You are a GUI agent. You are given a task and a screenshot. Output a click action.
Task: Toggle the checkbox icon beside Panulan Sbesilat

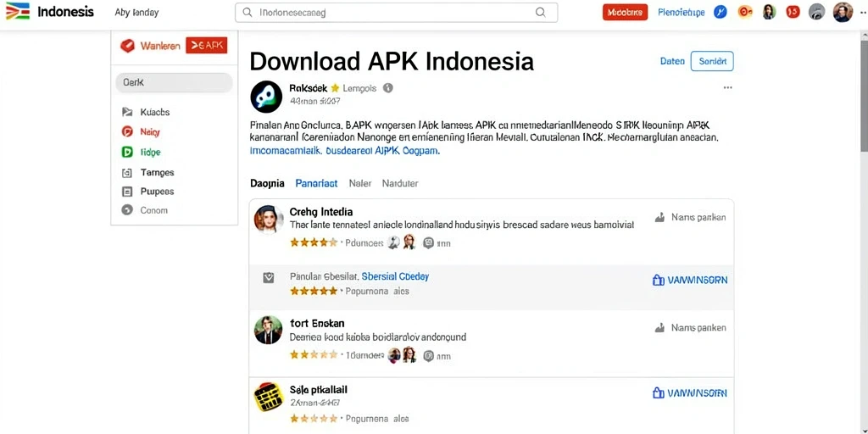point(269,278)
